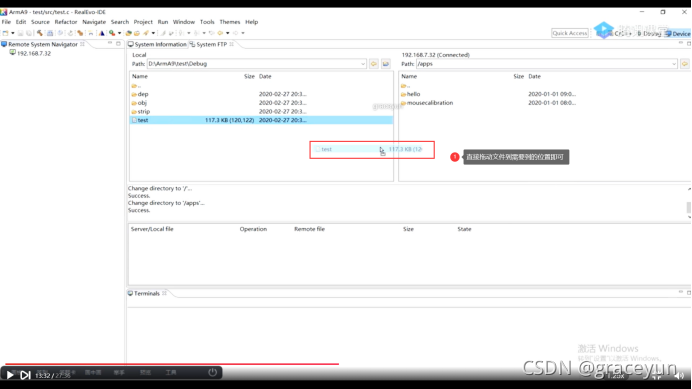Image resolution: width=692 pixels, height=389 pixels.
Task: Switch to the System Information tab
Action: coord(158,44)
